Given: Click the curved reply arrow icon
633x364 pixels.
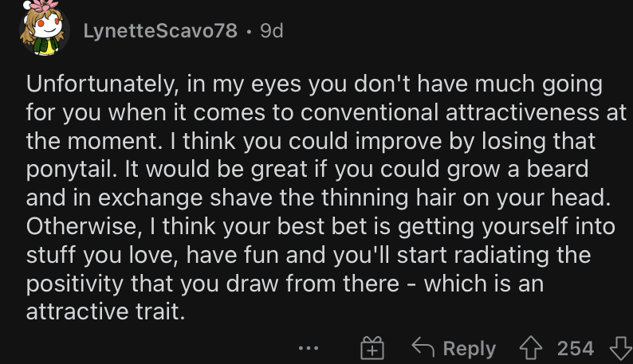Looking at the screenshot, I should (423, 347).
